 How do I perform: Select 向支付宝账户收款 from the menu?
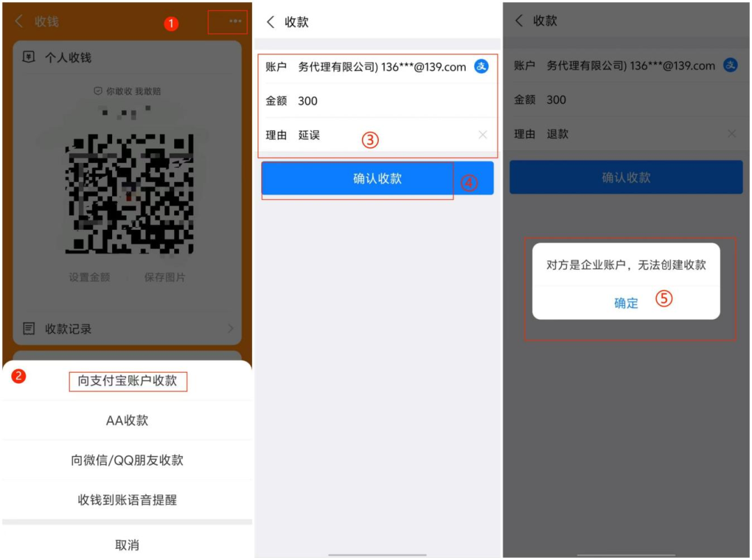click(x=127, y=382)
